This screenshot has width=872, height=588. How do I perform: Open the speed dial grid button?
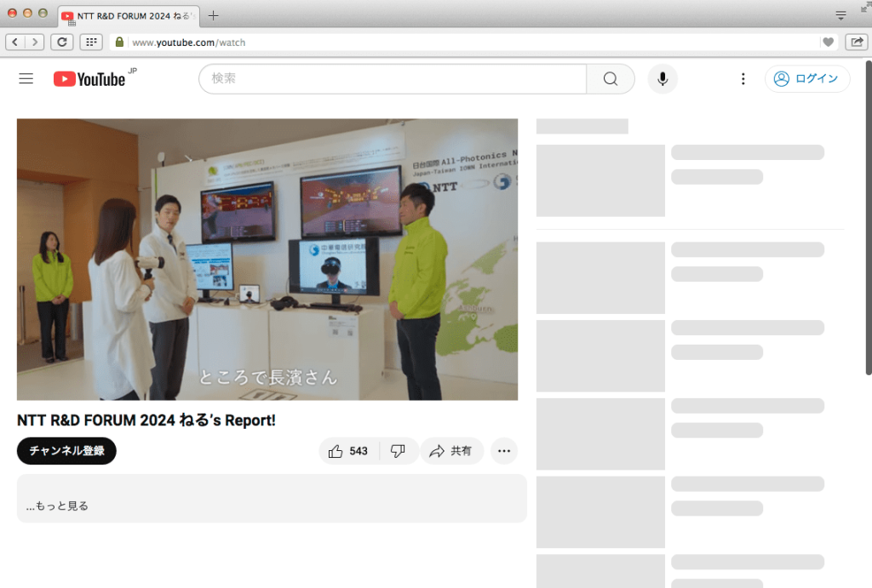tap(91, 43)
